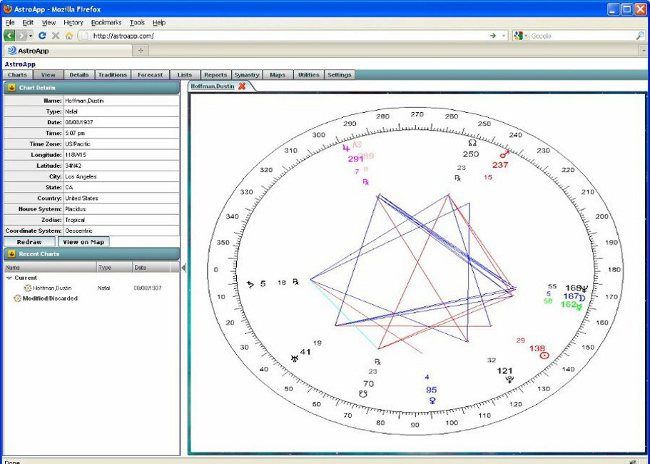The width and height of the screenshot is (650, 464).
Task: Open the Bookmarks menu
Action: pos(104,21)
